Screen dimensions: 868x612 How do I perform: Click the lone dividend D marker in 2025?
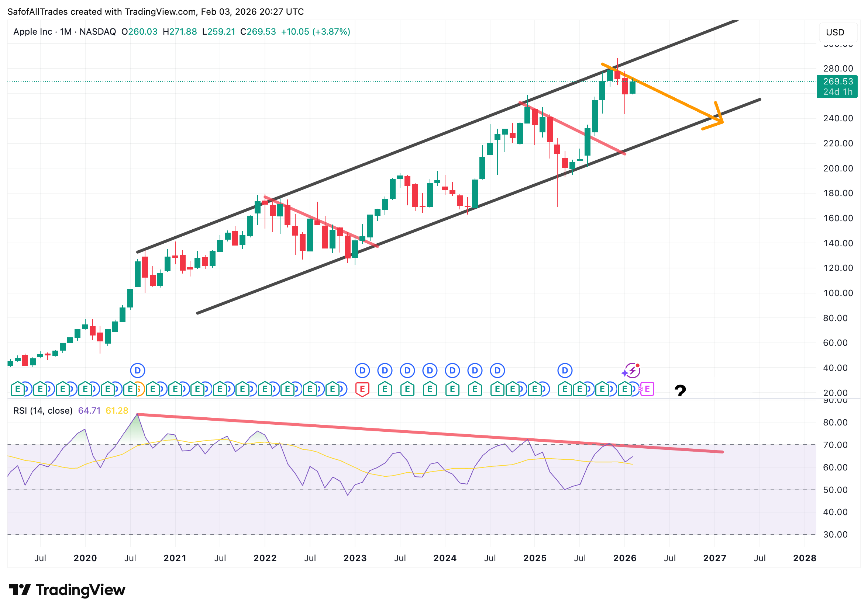pos(565,371)
